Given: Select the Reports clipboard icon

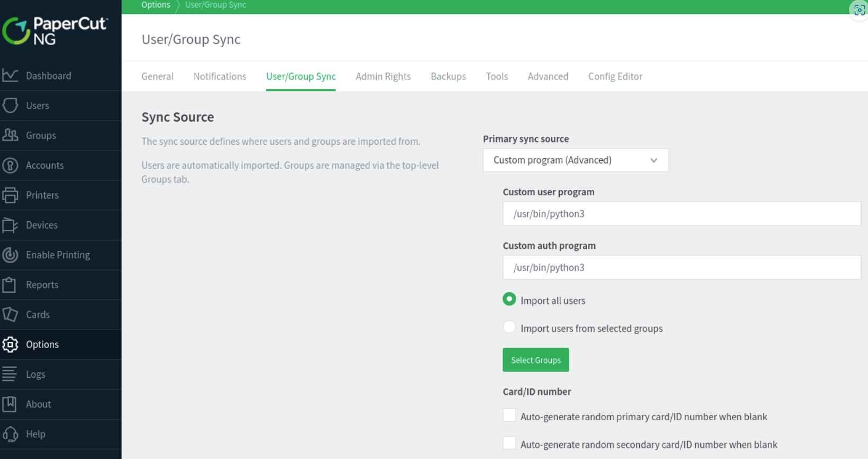Looking at the screenshot, I should tap(10, 285).
